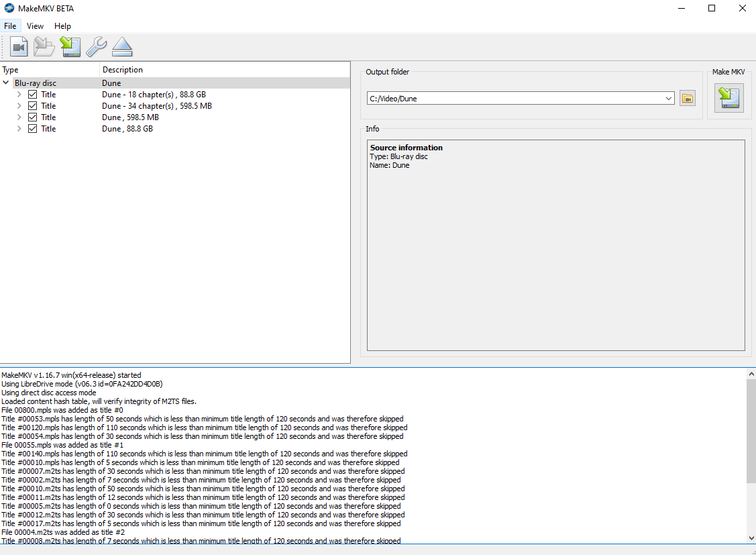Click the log panel scroll down arrow
This screenshot has width=756, height=555.
coord(751,538)
